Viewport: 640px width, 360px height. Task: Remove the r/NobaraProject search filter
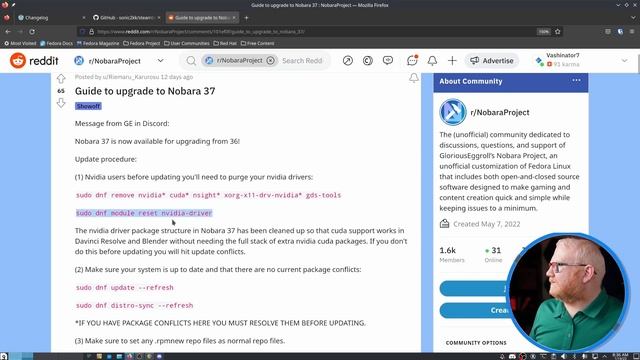[x=271, y=60]
